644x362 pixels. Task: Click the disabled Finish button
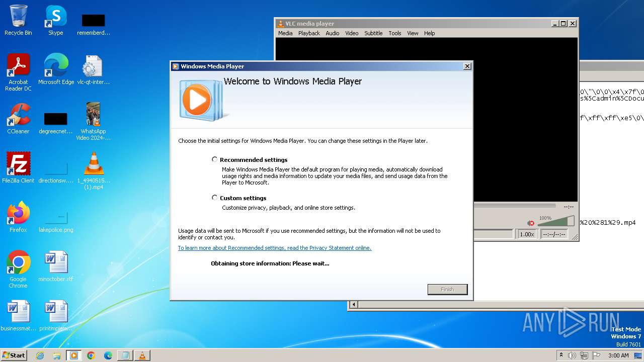tap(447, 289)
